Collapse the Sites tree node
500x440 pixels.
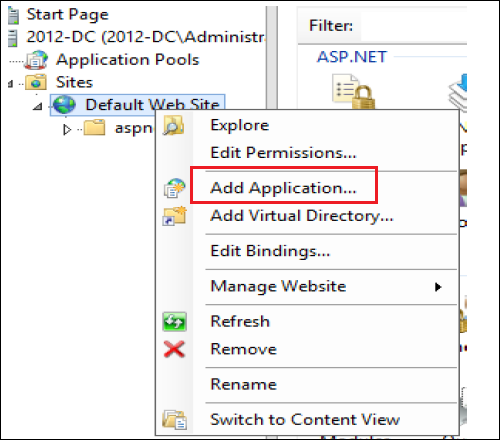(x=10, y=84)
